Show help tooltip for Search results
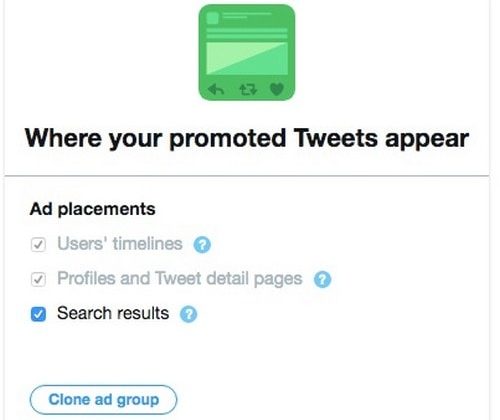The image size is (500, 420). pos(188,314)
